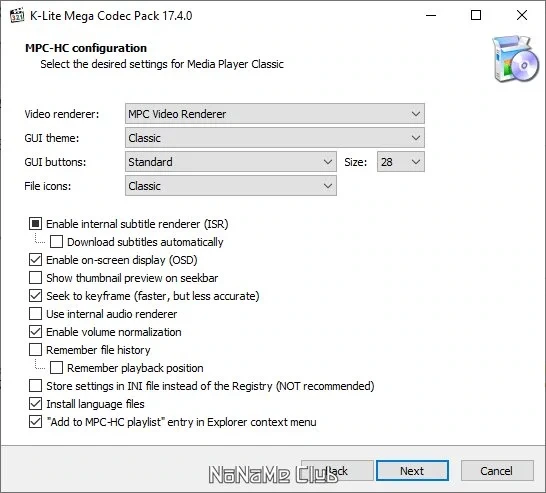The width and height of the screenshot is (546, 493).
Task: Open the GUI theme dropdown
Action: point(275,138)
